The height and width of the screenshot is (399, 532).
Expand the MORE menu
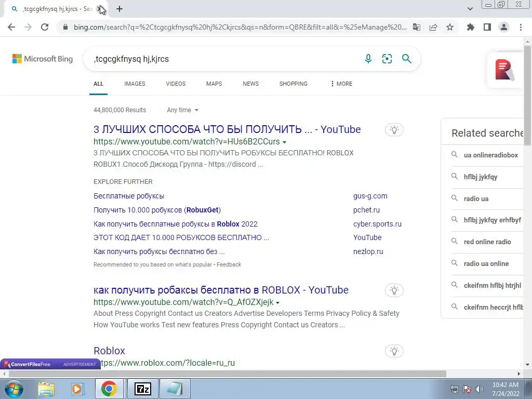pyautogui.click(x=341, y=84)
